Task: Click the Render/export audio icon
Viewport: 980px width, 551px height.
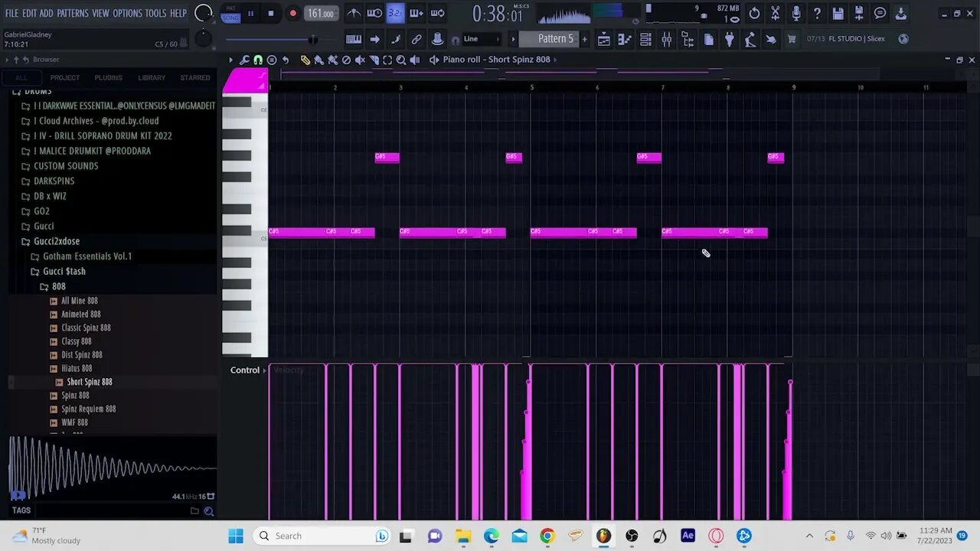Action: 858,14
